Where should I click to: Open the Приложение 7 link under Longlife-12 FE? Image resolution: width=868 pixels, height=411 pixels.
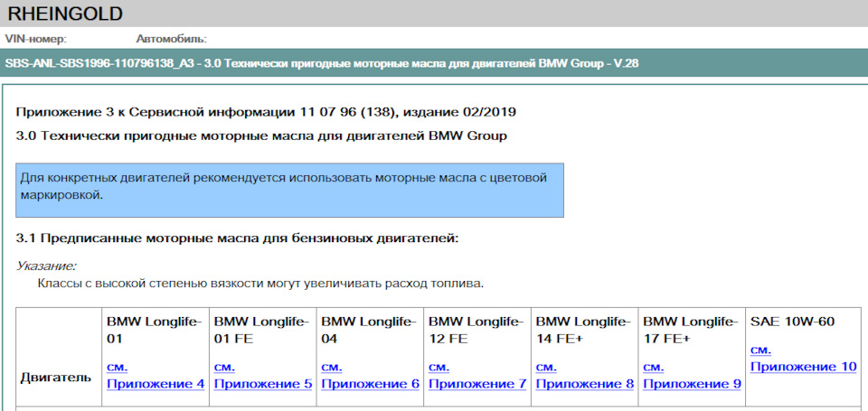coord(477,384)
